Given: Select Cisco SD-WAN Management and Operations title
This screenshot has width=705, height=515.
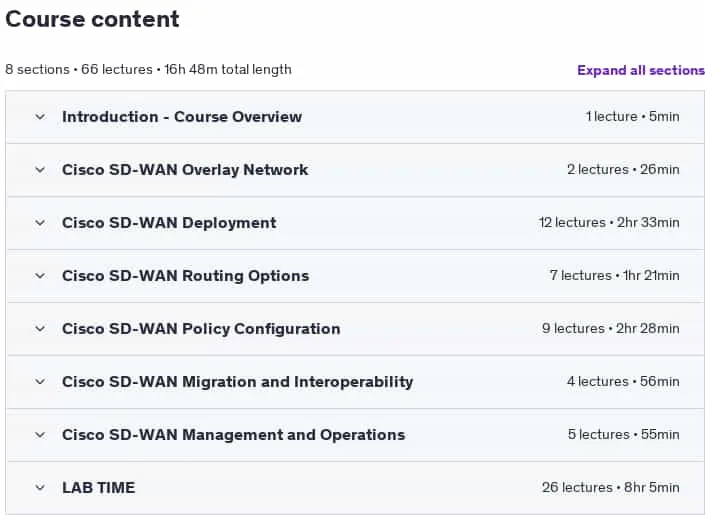Looking at the screenshot, I should click(234, 435).
